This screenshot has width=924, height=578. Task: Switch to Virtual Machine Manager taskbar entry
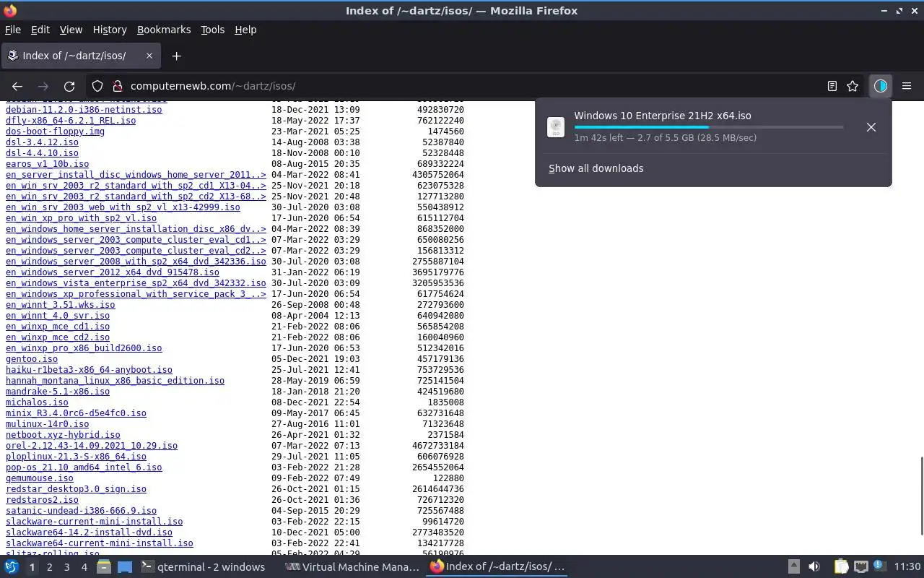coord(352,567)
